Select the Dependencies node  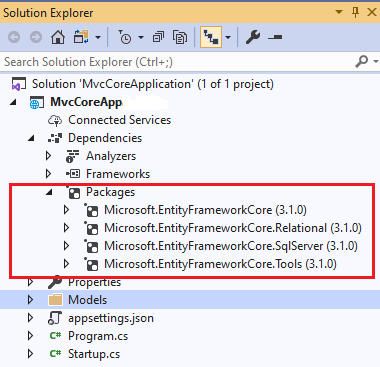tap(105, 138)
